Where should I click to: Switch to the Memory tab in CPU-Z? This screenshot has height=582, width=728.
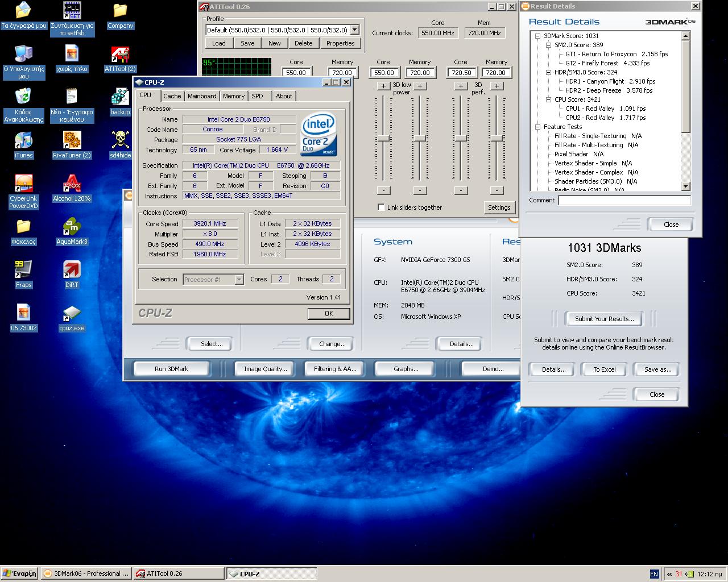coord(234,96)
